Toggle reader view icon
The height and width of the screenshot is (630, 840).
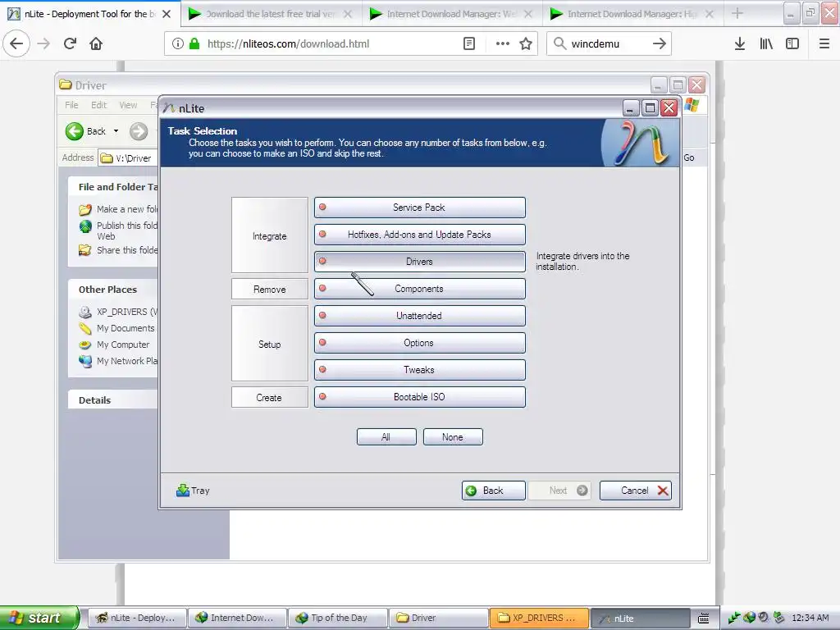coord(469,44)
